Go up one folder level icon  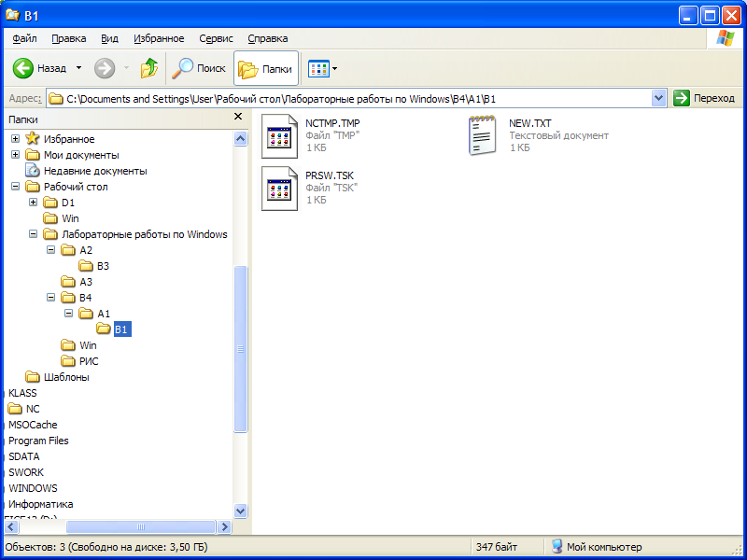[x=149, y=68]
